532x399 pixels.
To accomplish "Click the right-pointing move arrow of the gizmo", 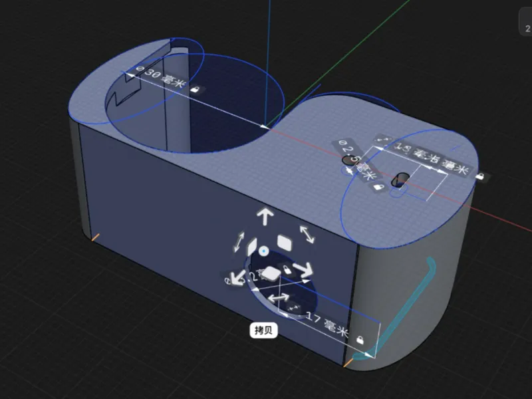I will coord(303,270).
